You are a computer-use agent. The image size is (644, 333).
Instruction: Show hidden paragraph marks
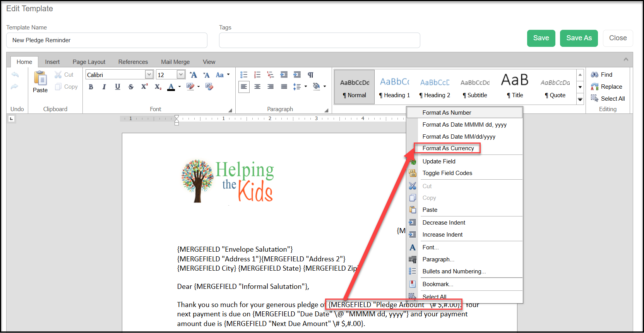pyautogui.click(x=310, y=75)
